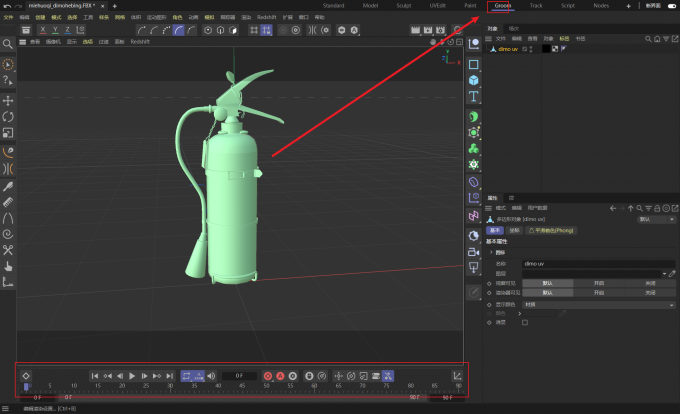The height and width of the screenshot is (414, 680).
Task: Select the hair brush tool
Action: 8,186
